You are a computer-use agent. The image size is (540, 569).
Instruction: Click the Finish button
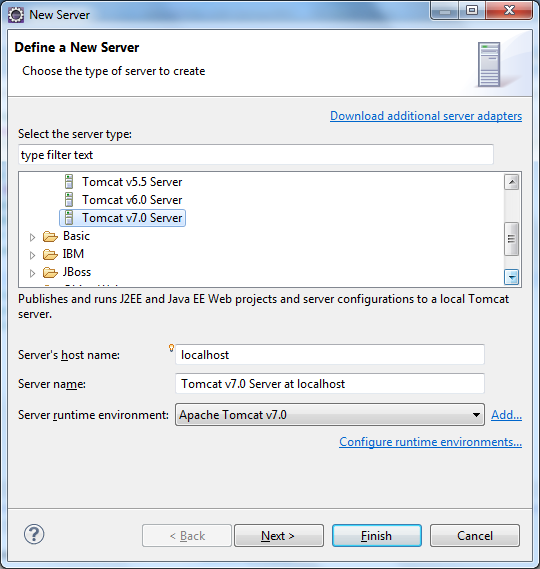click(x=377, y=535)
